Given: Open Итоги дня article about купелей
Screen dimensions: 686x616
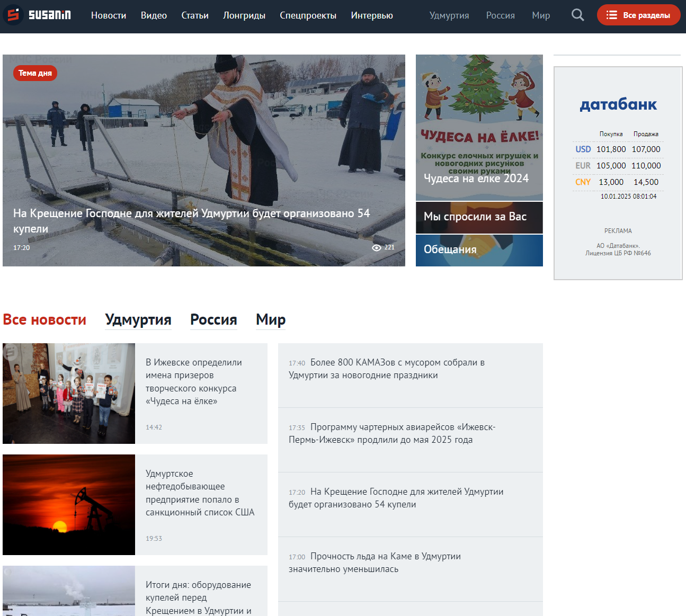Looking at the screenshot, I should (199, 597).
